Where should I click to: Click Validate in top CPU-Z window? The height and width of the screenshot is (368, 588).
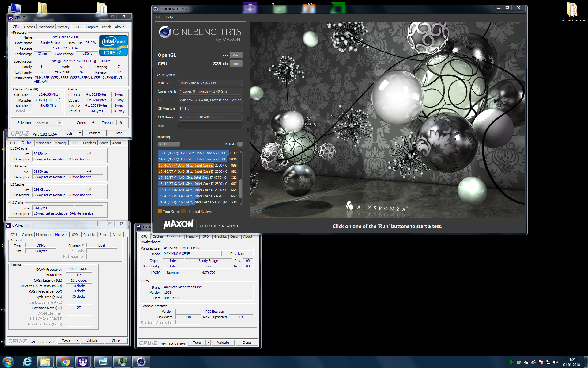(95, 133)
